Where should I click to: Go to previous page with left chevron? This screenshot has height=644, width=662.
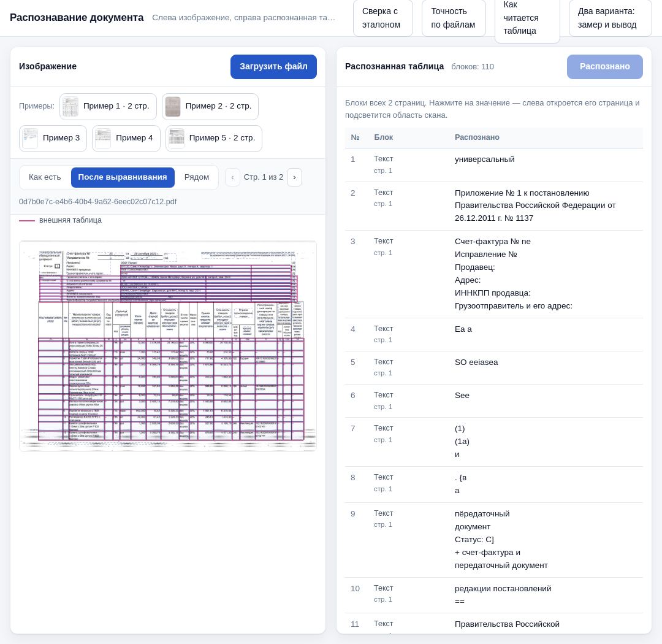coord(233,177)
